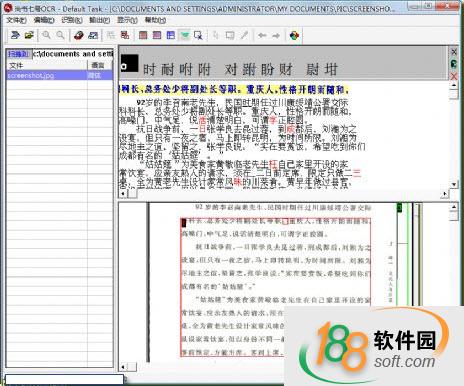Open the 文件 menu

point(16,20)
